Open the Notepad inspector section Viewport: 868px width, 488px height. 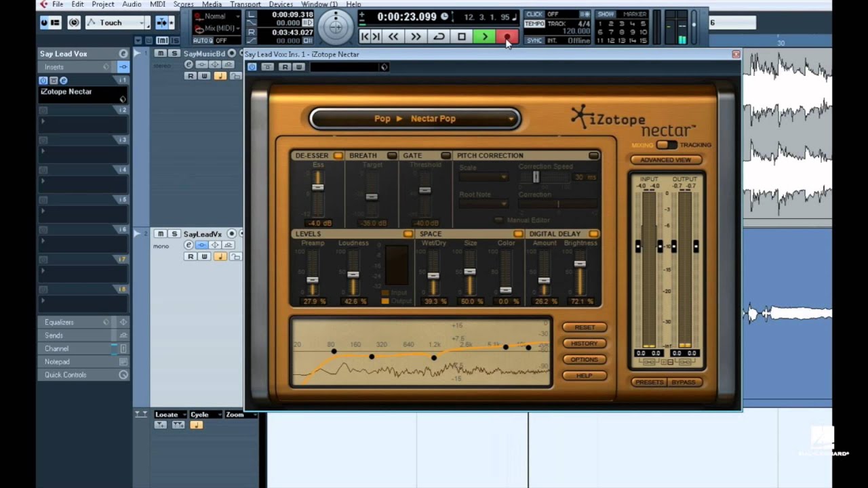point(83,362)
